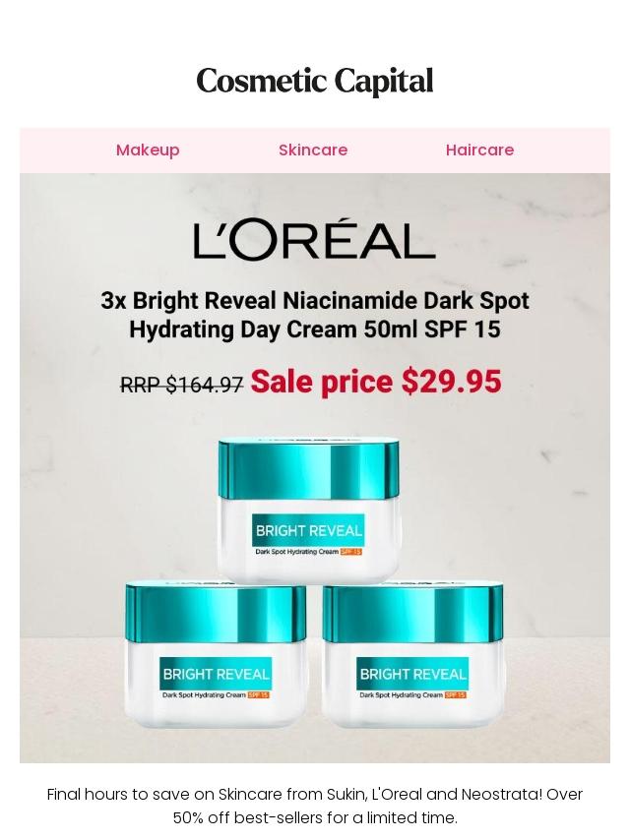This screenshot has height=840, width=630.
Task: Click the '50% off best-sellers' line
Action: click(315, 818)
